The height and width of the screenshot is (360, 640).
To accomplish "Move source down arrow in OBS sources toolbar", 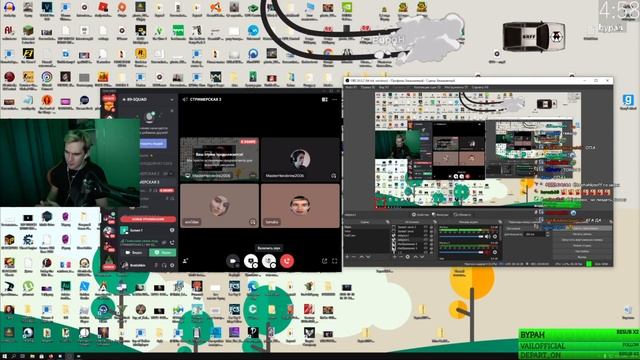I will click(422, 257).
